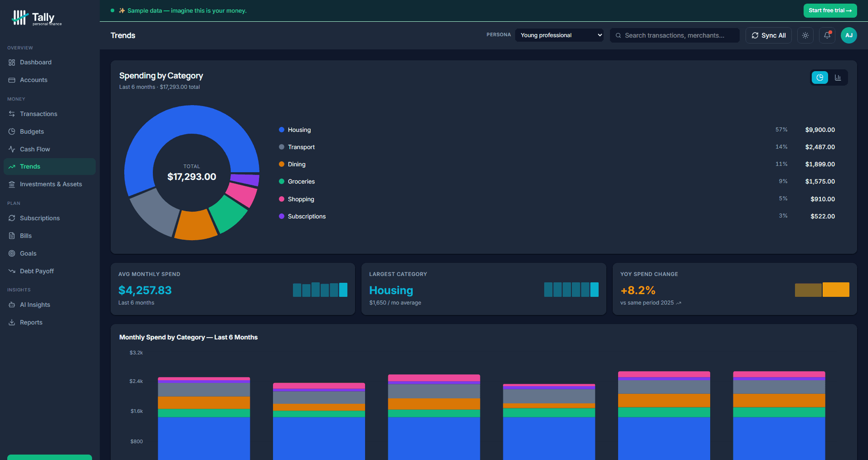Click the Subscriptions refresh icon in sidebar
This screenshot has height=460, width=868.
(12, 218)
